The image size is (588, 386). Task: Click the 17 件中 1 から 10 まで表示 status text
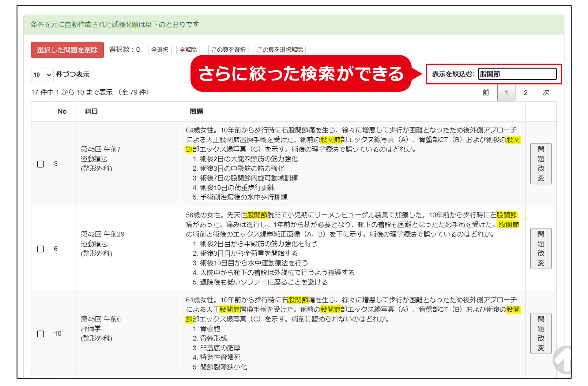point(90,92)
